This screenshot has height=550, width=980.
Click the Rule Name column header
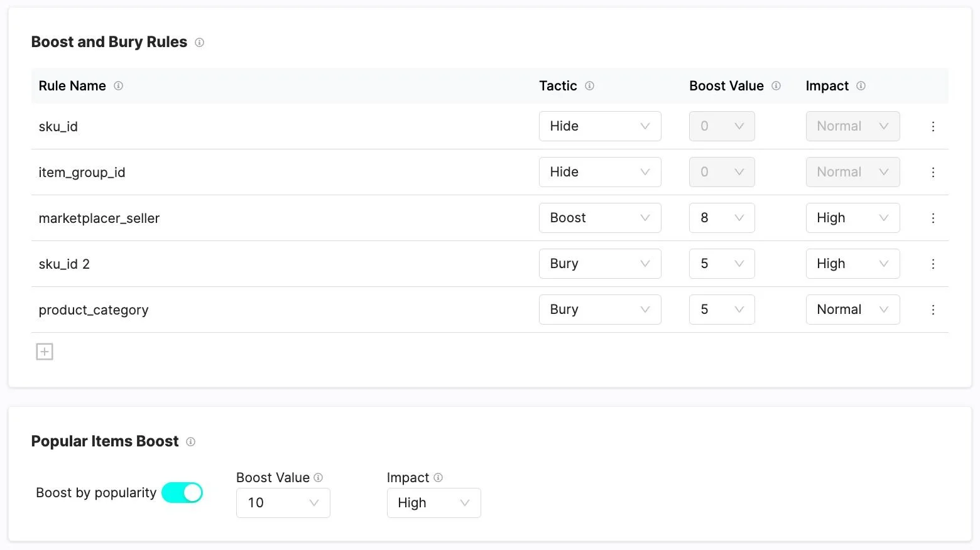coord(72,86)
